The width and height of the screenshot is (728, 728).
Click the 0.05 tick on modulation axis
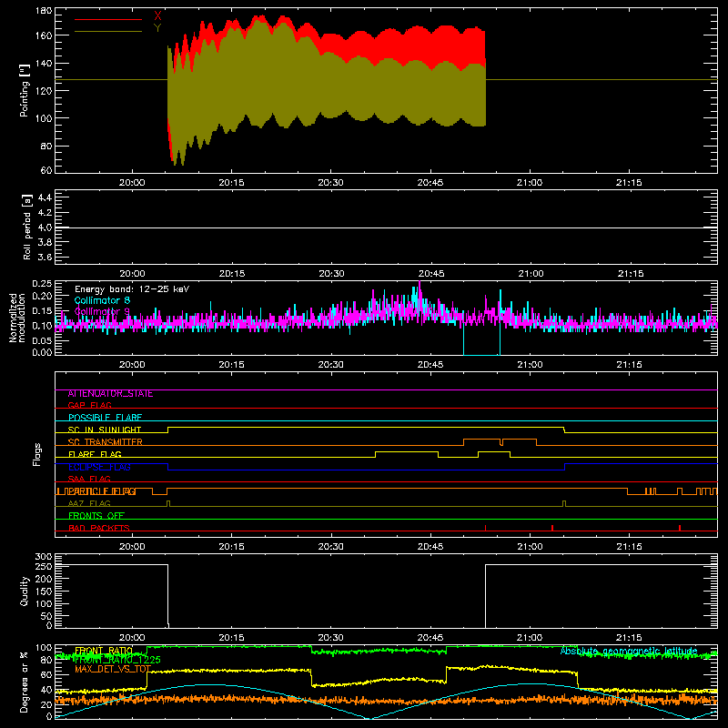coord(42,340)
